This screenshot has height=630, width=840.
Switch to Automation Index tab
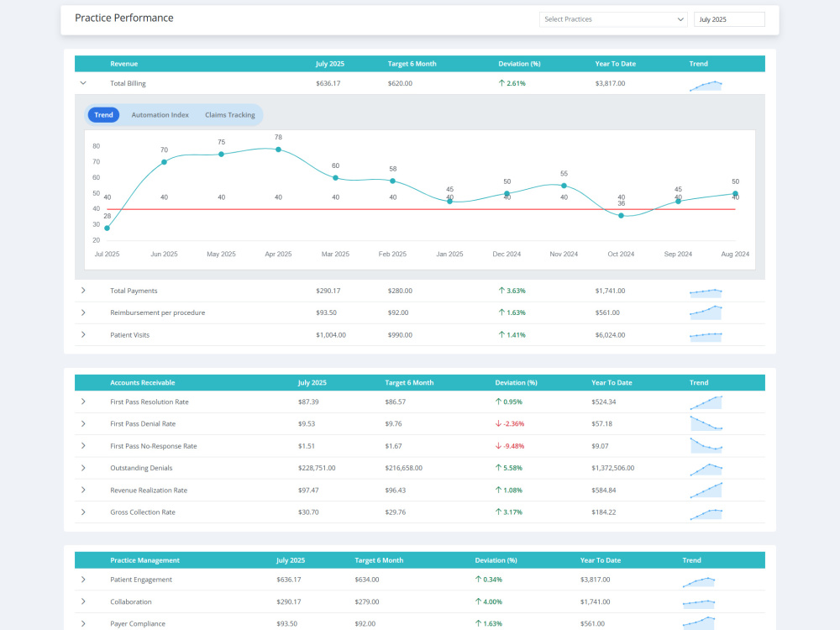click(160, 114)
